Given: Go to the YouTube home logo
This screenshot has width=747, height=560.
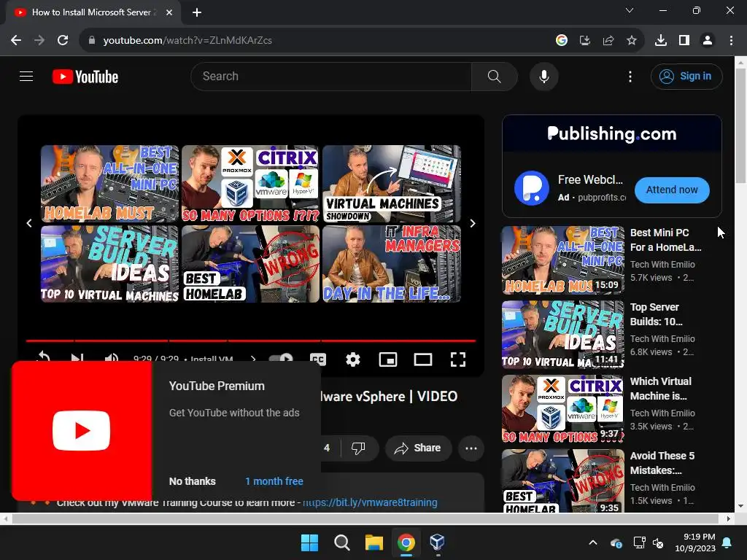Looking at the screenshot, I should click(85, 77).
